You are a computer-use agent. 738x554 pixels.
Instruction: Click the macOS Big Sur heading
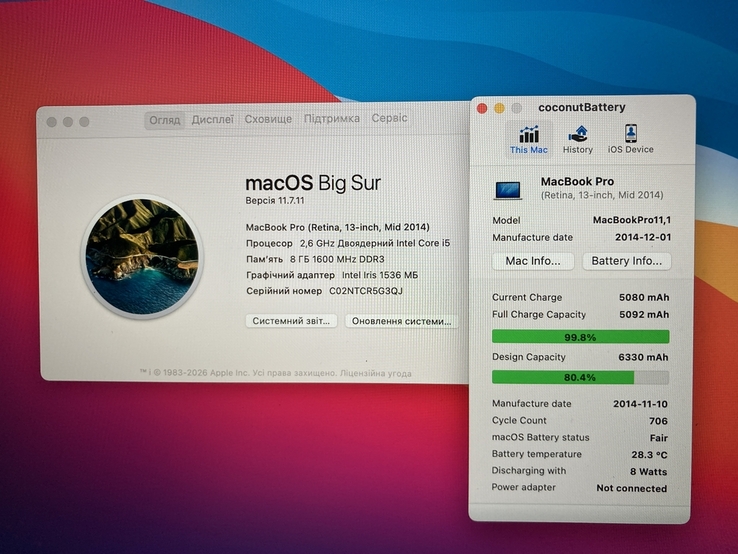click(x=313, y=183)
